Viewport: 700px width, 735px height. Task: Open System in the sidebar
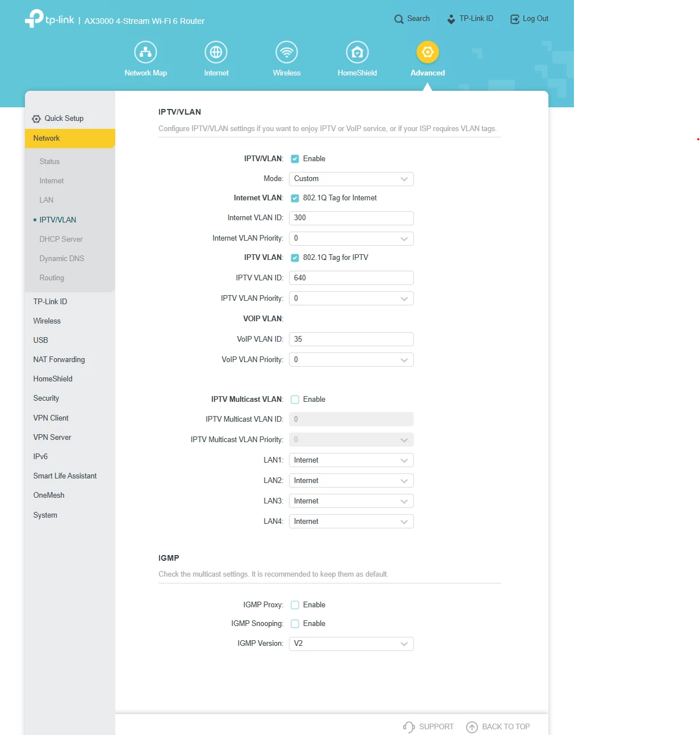[x=45, y=515]
